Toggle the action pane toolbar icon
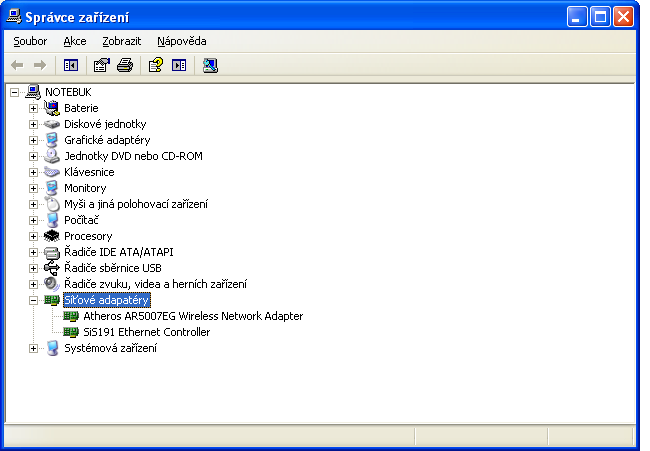 click(x=179, y=65)
